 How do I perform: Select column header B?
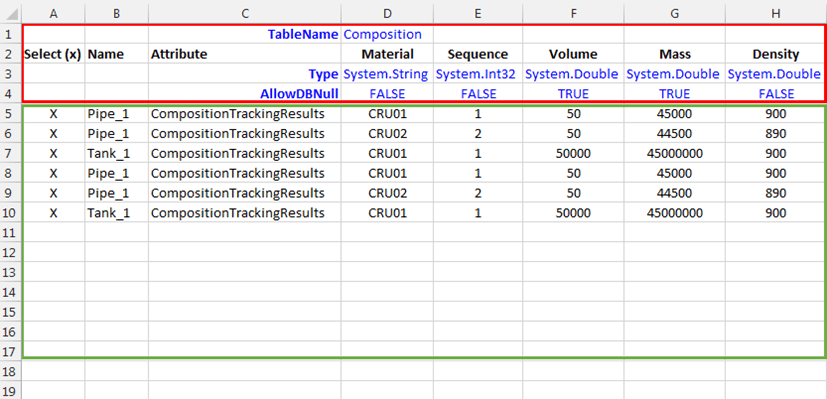tap(117, 14)
